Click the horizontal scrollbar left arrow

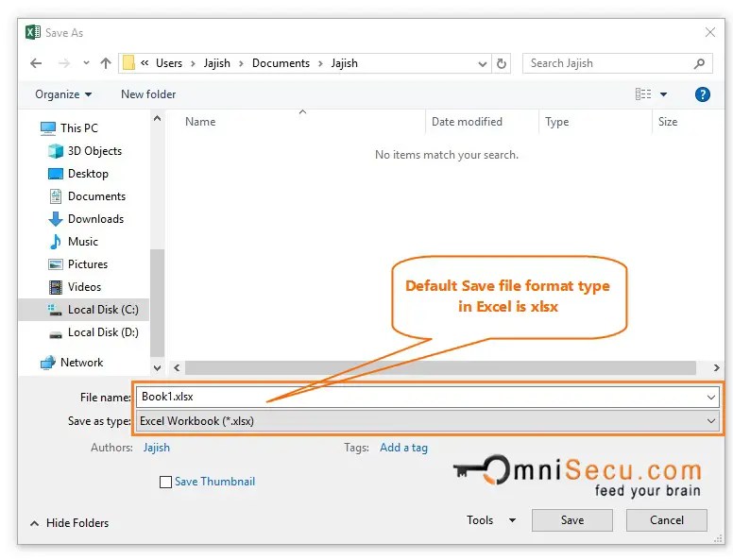pyautogui.click(x=177, y=368)
